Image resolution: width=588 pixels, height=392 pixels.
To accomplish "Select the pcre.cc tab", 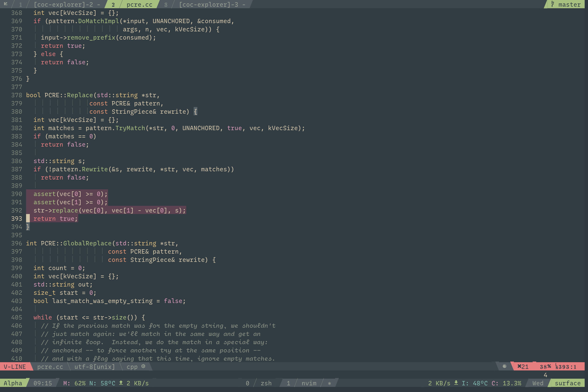I will click(139, 5).
